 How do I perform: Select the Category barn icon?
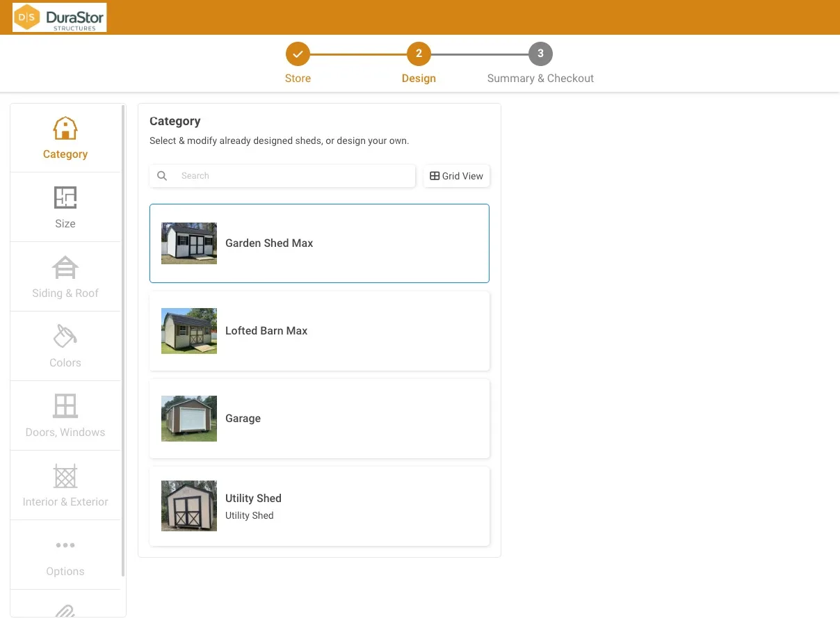pos(65,129)
